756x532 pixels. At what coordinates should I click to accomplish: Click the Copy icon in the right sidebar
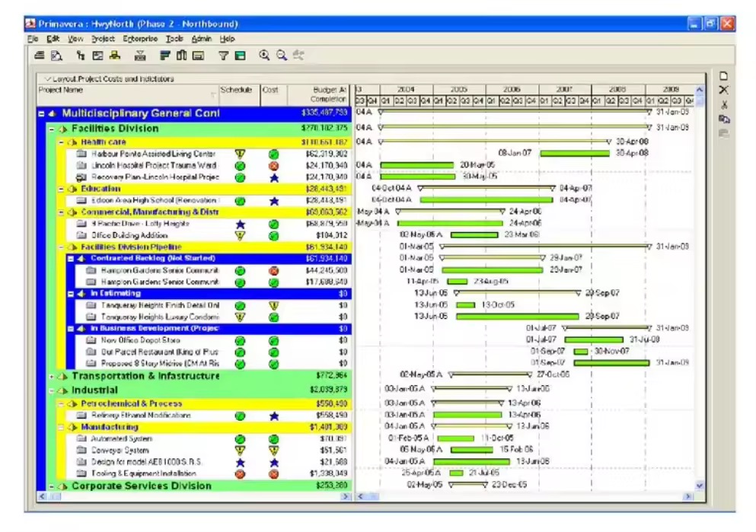click(x=724, y=119)
